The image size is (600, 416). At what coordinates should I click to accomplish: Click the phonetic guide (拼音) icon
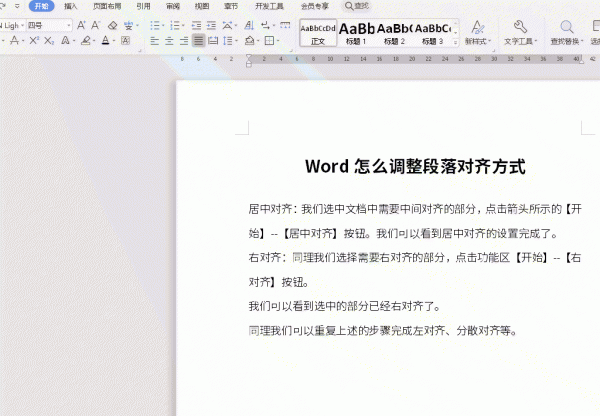(128, 26)
